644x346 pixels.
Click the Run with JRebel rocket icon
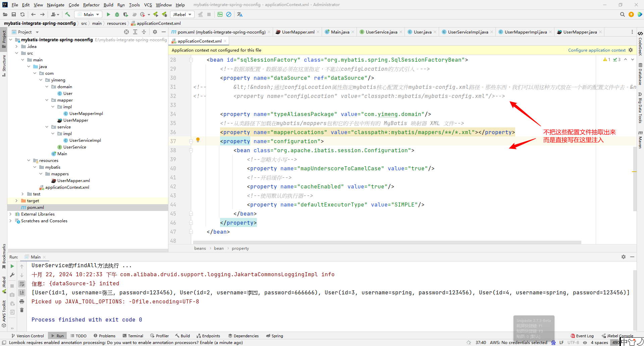click(x=156, y=14)
